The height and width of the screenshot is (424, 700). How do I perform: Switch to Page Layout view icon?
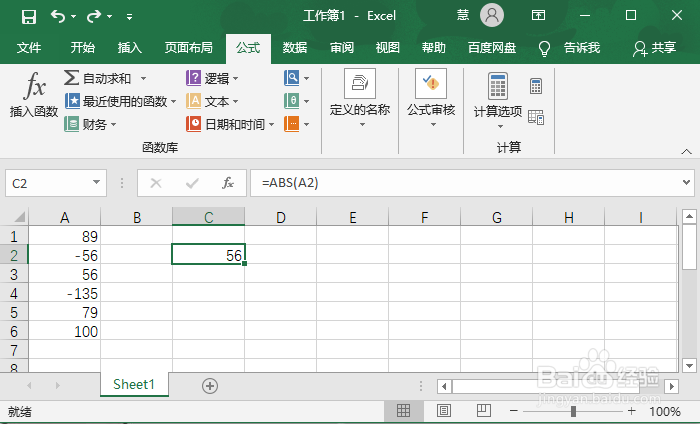point(444,410)
